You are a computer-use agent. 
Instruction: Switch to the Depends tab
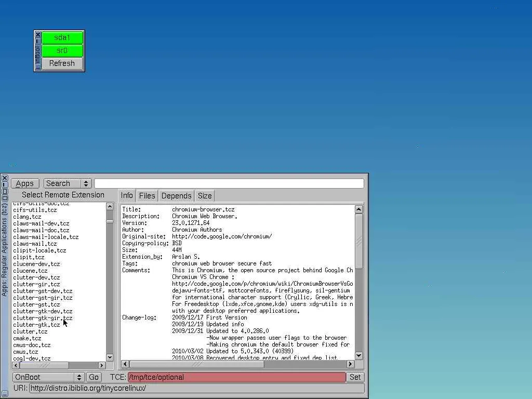[177, 196]
